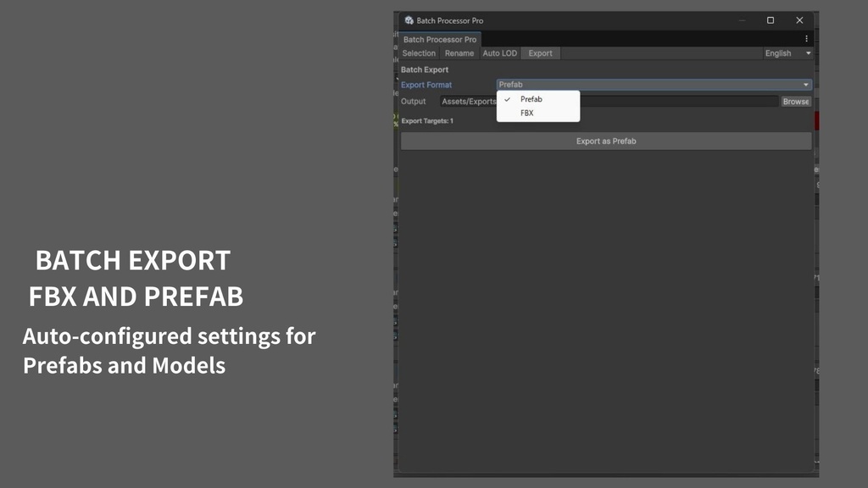This screenshot has width=868, height=488.
Task: Click the Browse button
Action: (795, 101)
